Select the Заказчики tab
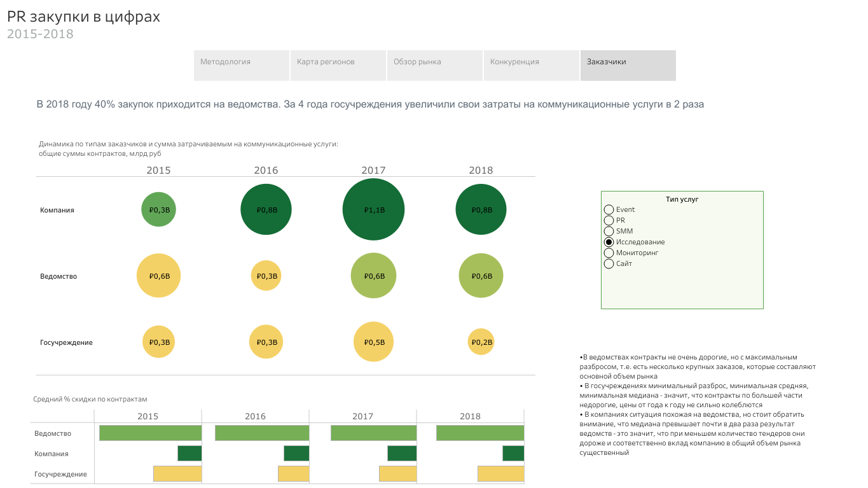The width and height of the screenshot is (868, 488). (x=628, y=66)
